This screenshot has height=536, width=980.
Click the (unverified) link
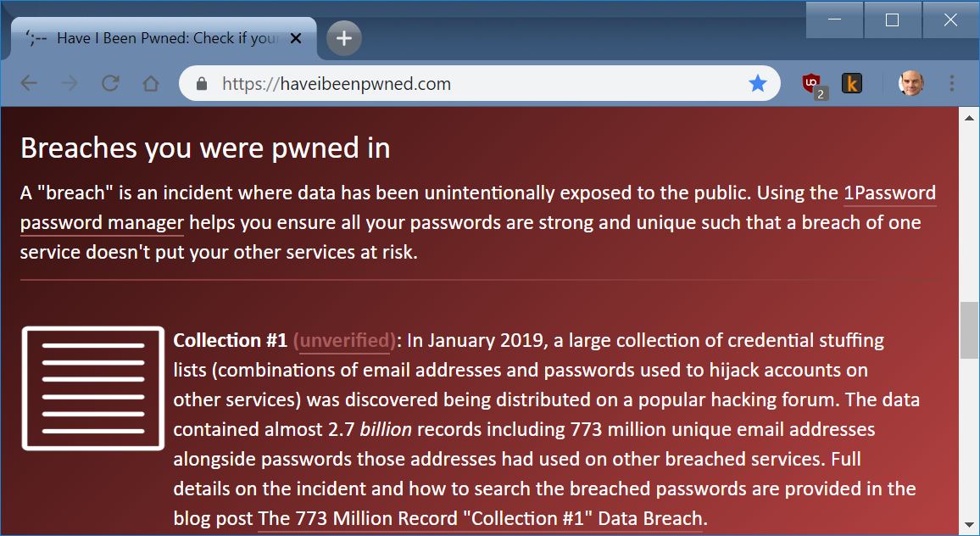tap(344, 340)
